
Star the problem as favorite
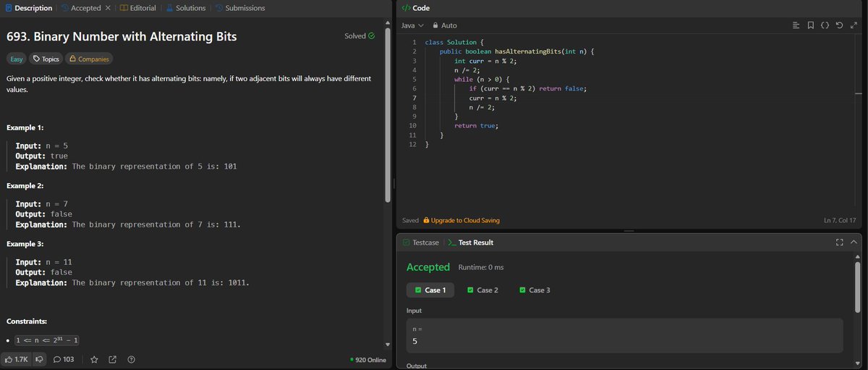click(x=94, y=359)
